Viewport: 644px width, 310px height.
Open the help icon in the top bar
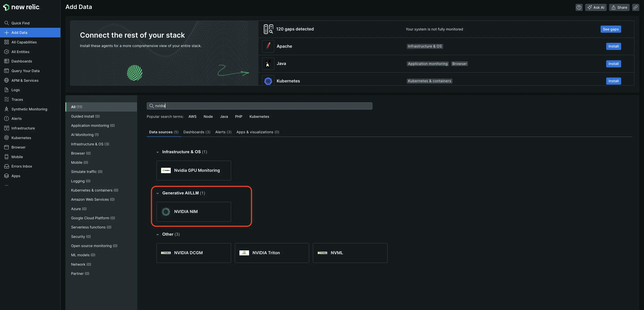click(579, 7)
